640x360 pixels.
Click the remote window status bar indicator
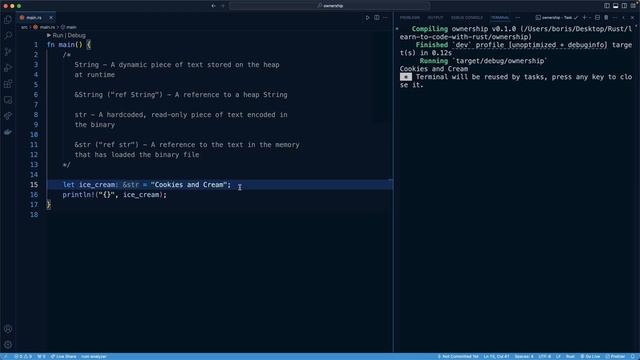(x=6, y=356)
